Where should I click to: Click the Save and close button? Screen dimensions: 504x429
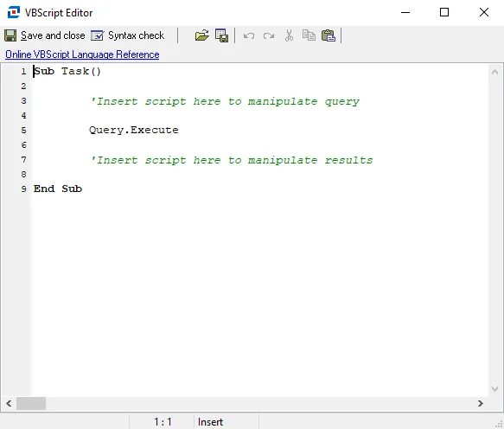point(45,35)
